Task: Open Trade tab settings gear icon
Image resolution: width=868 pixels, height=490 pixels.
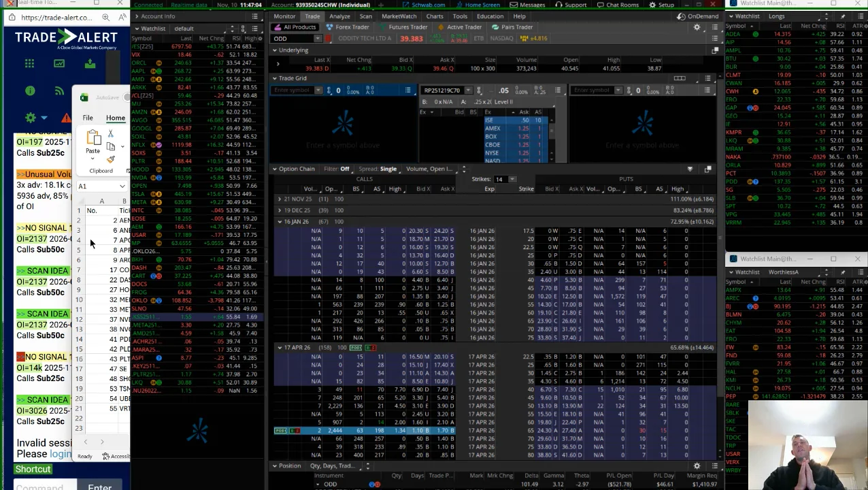Action: click(697, 28)
